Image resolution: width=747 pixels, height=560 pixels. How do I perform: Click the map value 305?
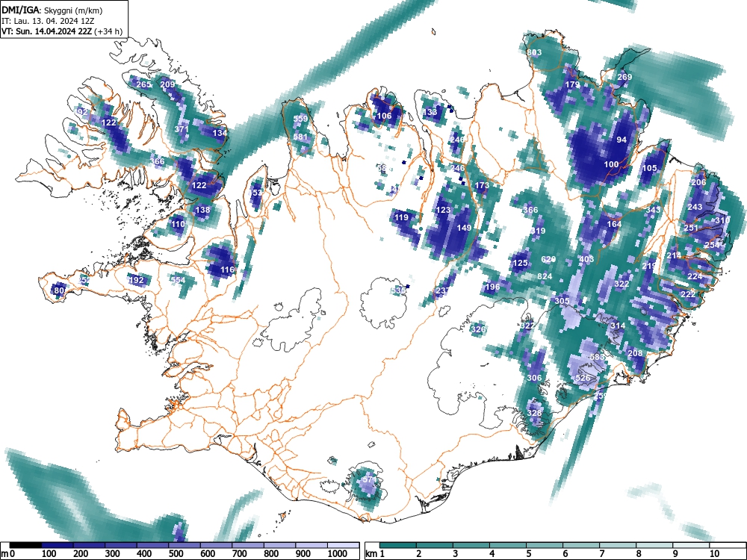click(562, 301)
